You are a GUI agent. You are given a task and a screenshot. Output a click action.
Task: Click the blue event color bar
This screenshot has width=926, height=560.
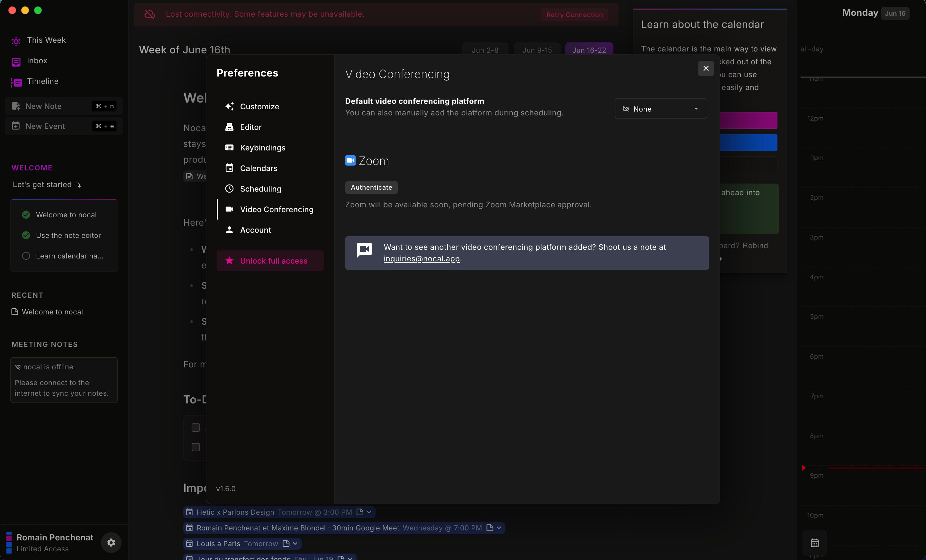(x=748, y=142)
